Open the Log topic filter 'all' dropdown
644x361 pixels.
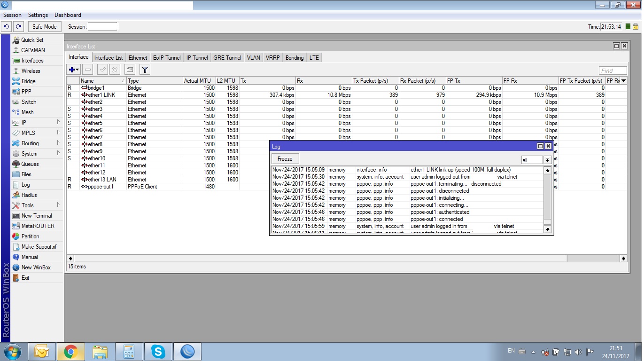tap(547, 160)
